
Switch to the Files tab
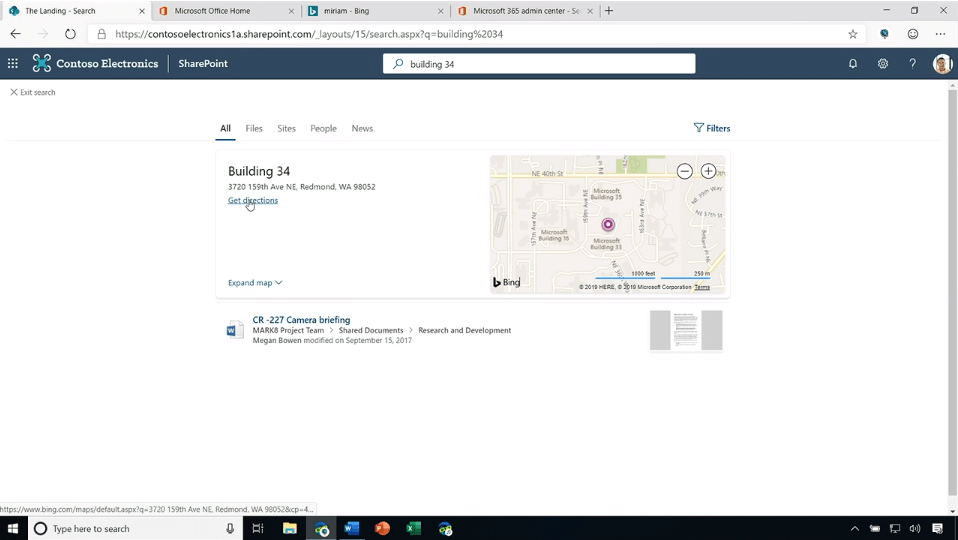pyautogui.click(x=254, y=128)
